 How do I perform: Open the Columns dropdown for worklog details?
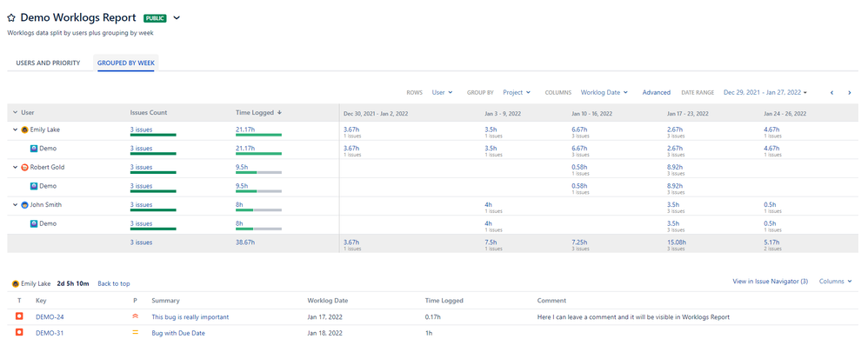point(835,282)
